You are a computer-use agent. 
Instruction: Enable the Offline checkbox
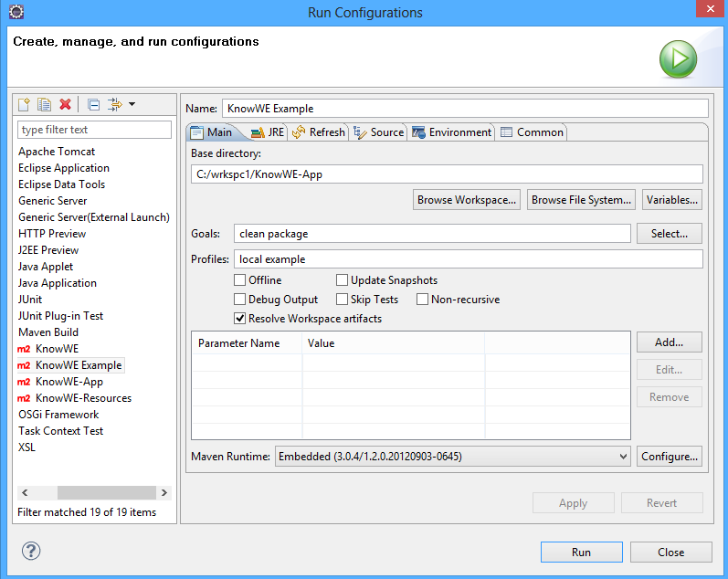(239, 280)
